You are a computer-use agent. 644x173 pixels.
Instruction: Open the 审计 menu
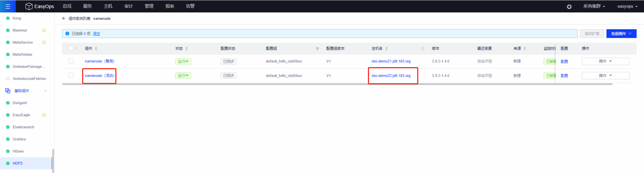coord(128,6)
